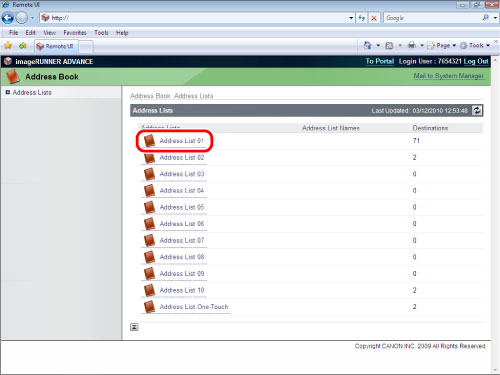Click the Home icon in the command bar
500x375 pixels.
pos(367,45)
